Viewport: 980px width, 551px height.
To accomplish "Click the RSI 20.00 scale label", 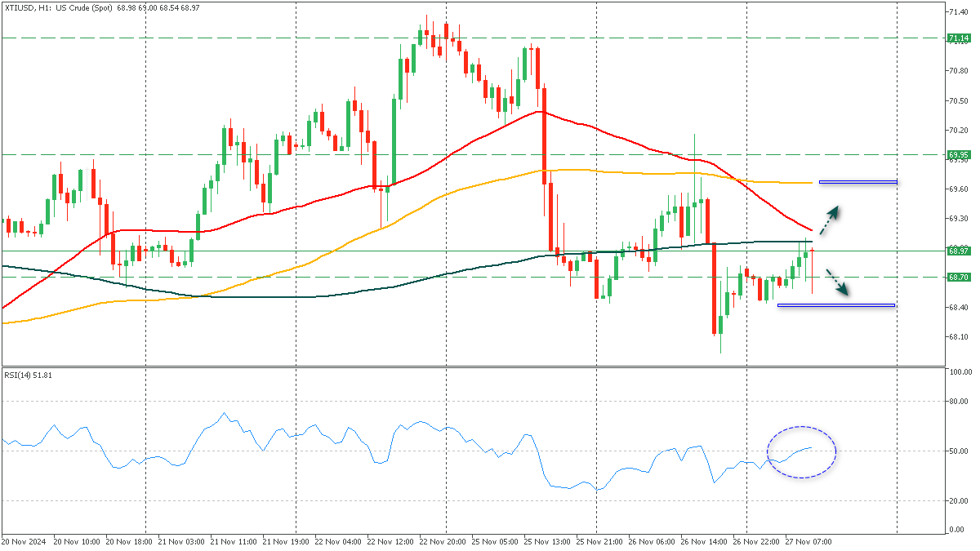I will (x=959, y=500).
